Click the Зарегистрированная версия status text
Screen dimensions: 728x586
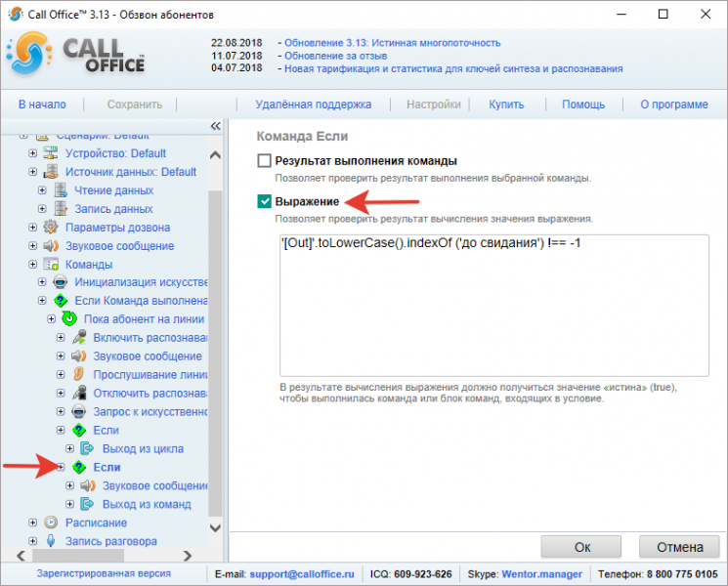pos(104,573)
